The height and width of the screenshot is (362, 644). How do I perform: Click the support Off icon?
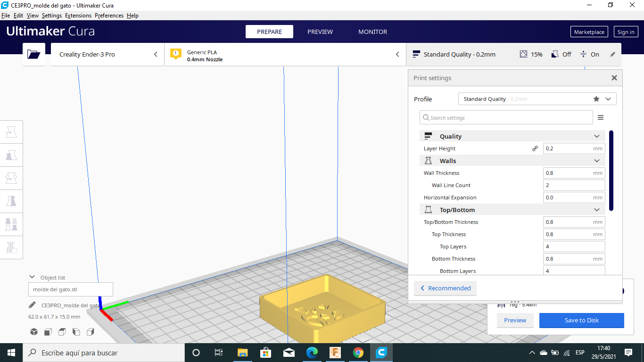coord(555,54)
